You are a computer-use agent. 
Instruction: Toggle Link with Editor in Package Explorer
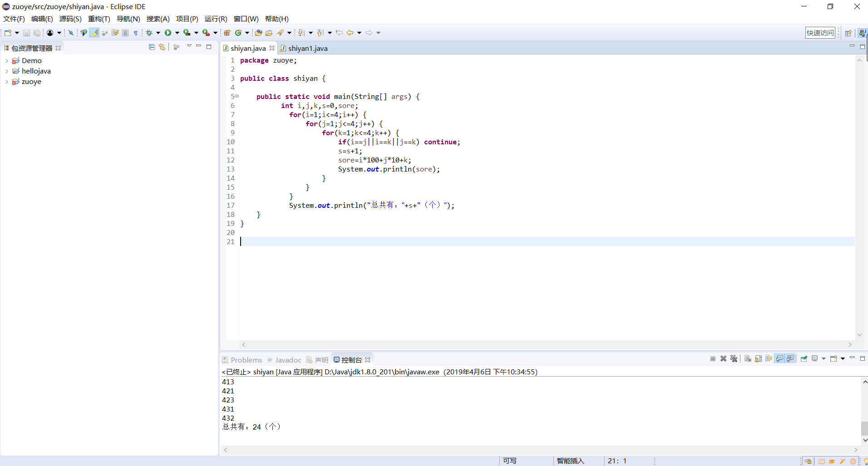point(162,47)
